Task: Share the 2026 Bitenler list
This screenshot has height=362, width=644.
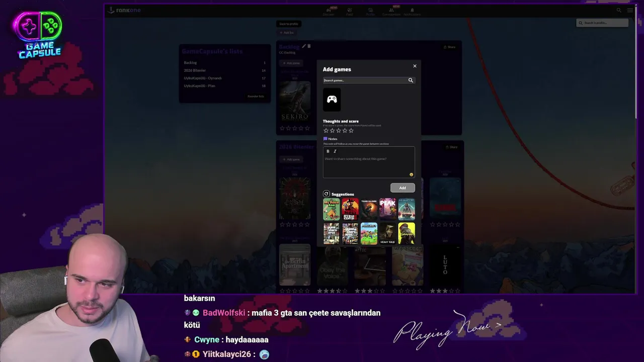Action: (451, 147)
